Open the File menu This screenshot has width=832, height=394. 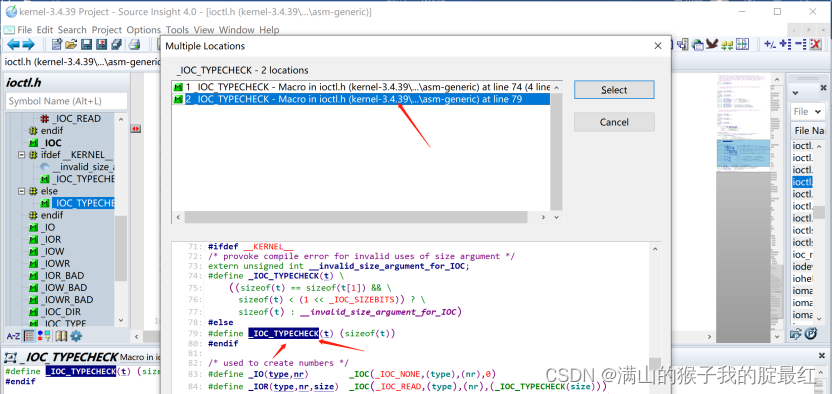(24, 30)
